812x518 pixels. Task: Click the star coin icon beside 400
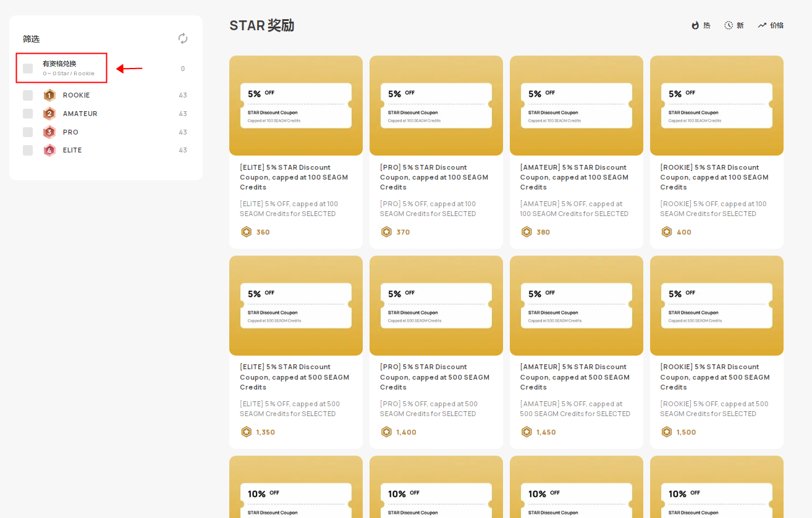tap(667, 232)
